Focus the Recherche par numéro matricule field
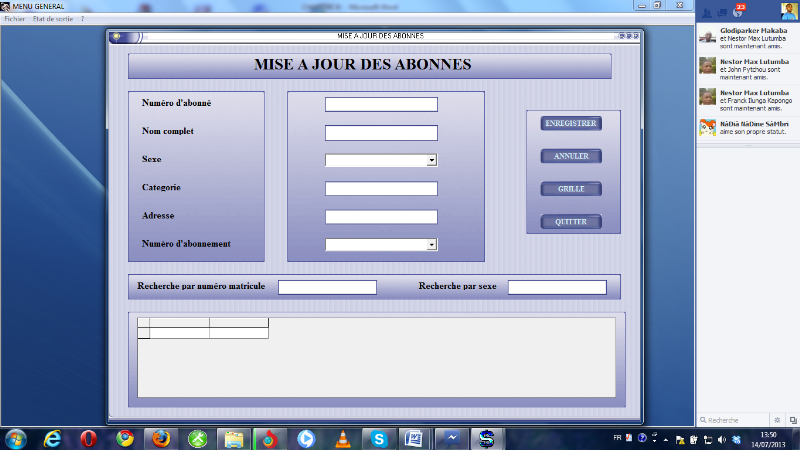Image resolution: width=800 pixels, height=450 pixels. point(327,287)
